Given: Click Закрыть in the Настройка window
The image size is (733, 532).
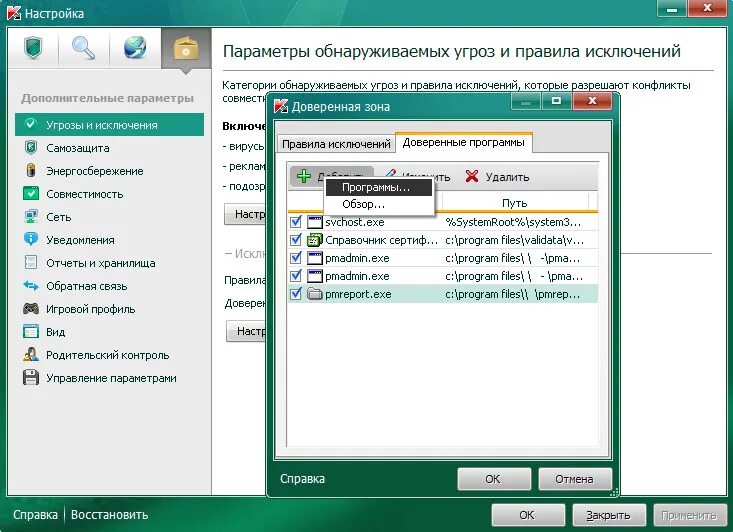Looking at the screenshot, I should click(x=609, y=515).
